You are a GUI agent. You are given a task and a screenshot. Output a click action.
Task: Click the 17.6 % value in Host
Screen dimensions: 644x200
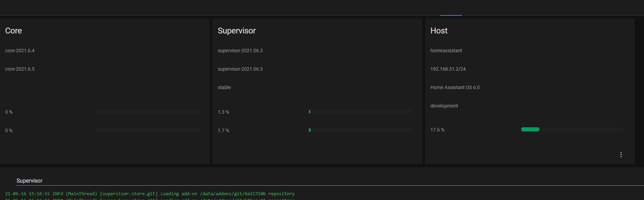click(x=437, y=130)
